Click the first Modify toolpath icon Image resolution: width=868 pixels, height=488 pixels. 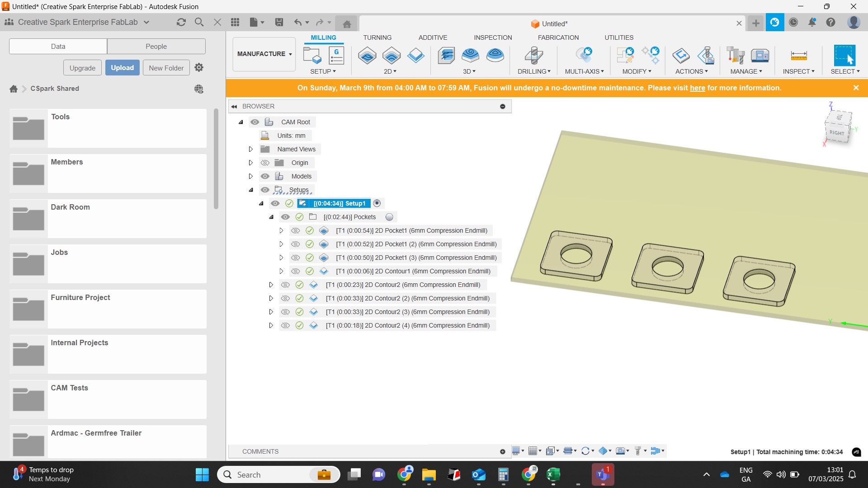(626, 56)
